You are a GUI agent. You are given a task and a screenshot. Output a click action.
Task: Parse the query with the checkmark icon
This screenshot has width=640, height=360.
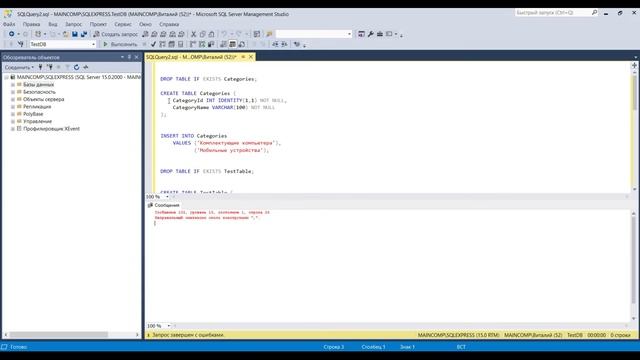(153, 44)
